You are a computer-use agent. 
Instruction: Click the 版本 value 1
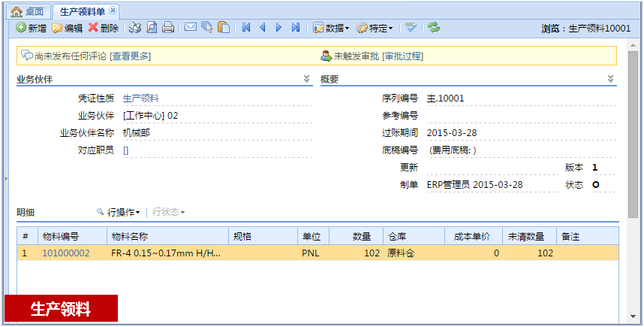pos(595,168)
